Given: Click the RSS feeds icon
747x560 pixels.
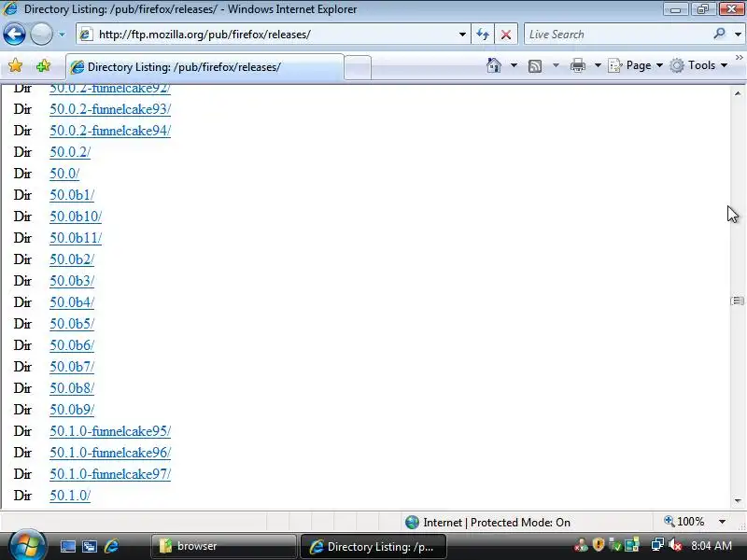Looking at the screenshot, I should tap(535, 65).
